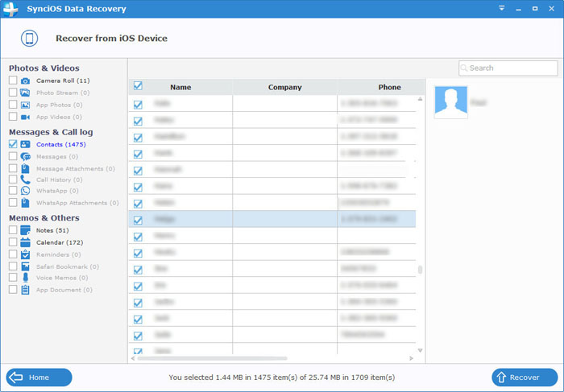Sort by the Phone column header

point(389,87)
